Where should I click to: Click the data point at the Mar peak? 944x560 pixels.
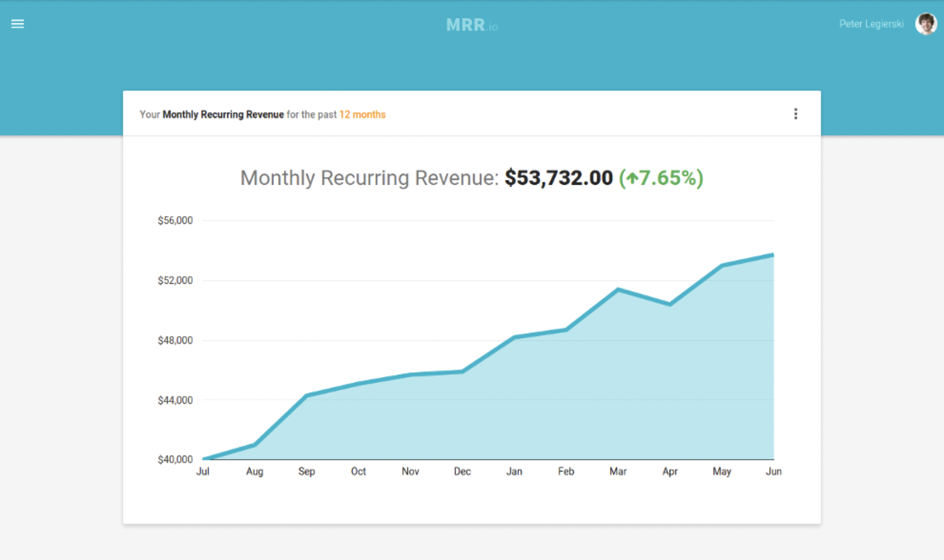pos(618,288)
